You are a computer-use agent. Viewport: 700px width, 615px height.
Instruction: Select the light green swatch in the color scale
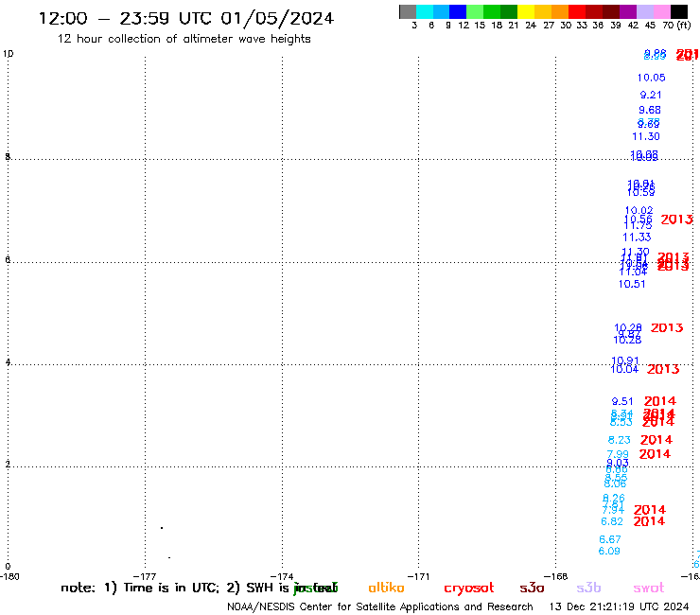point(475,11)
